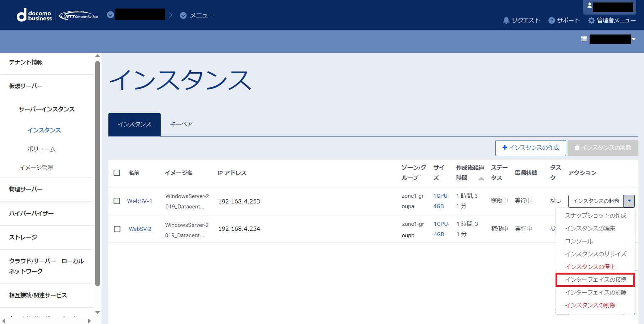Click the gear icon beside 管理者メニュー
Viewport: 644px width, 324px height.
[591, 20]
